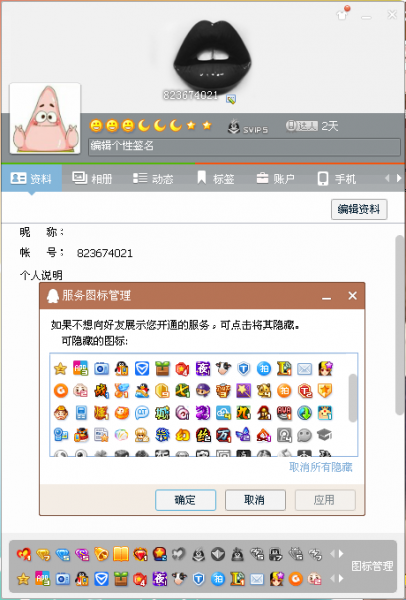Open 图标管理 in the bottom bar
Screen dimensions: 406x600
click(x=372, y=566)
